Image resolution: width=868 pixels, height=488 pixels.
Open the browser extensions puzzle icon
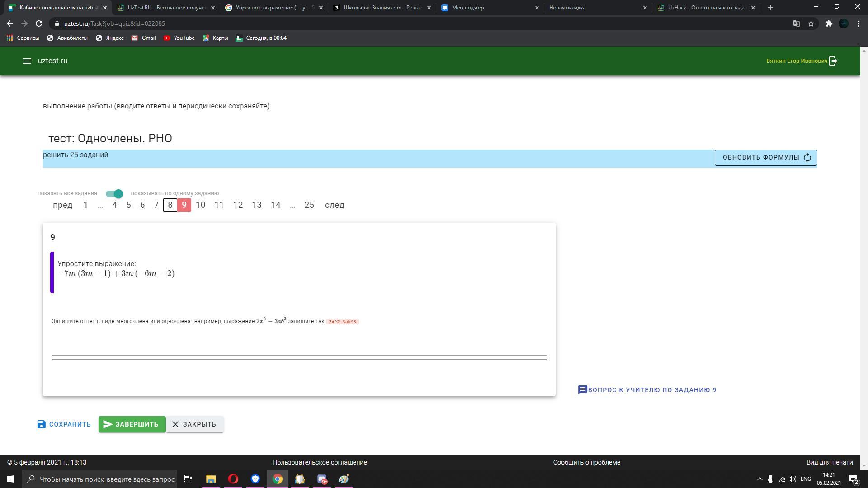(829, 23)
